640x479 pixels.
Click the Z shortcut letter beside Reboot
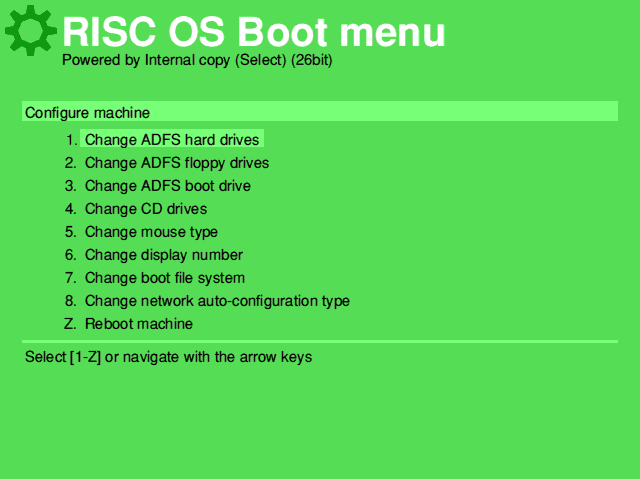coord(69,324)
